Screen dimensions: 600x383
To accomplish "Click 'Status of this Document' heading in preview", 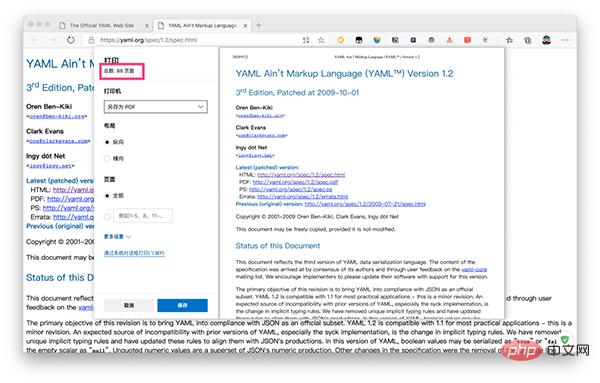I will (278, 246).
